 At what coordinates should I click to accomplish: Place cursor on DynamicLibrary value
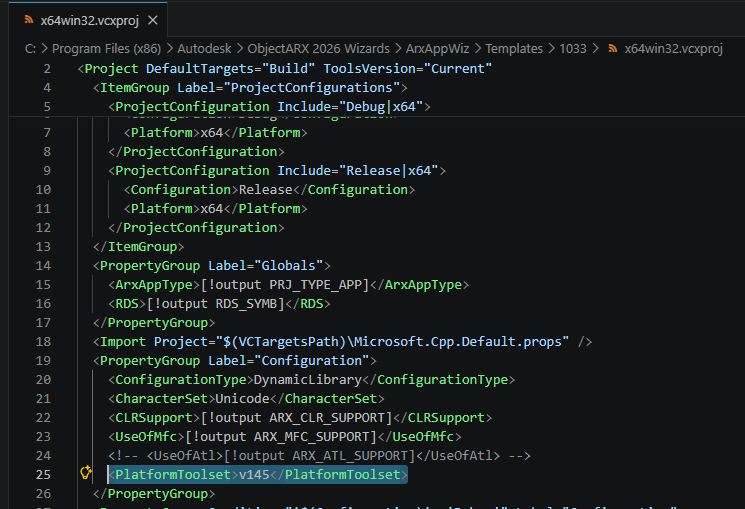point(309,379)
